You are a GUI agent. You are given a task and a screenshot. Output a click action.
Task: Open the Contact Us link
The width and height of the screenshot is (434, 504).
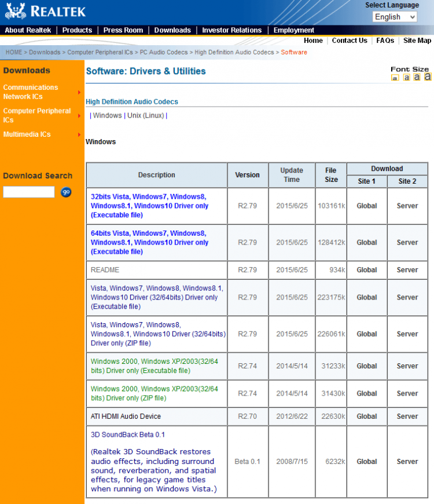pos(350,41)
